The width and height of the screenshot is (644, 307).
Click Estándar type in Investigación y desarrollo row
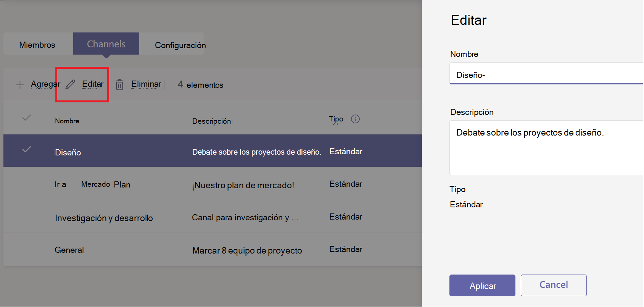346,217
